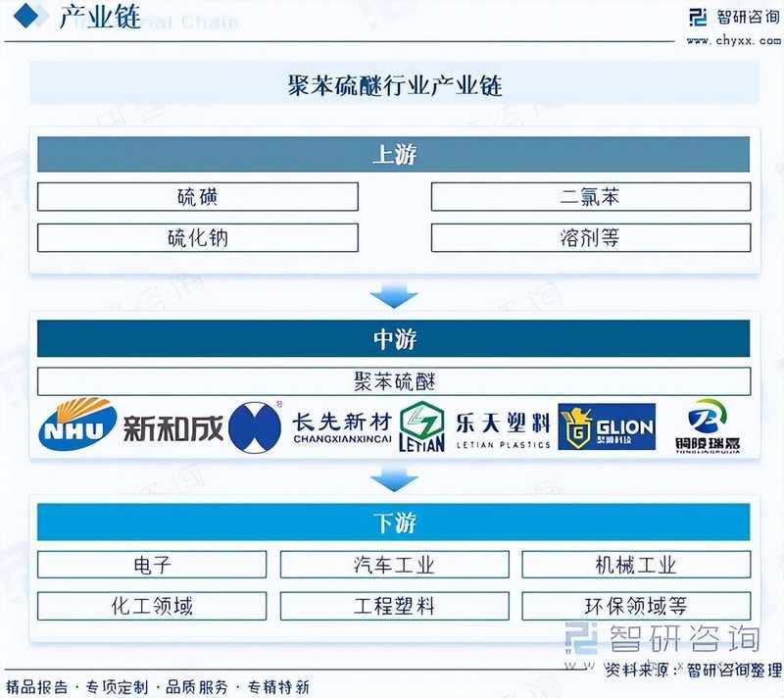Switch to the 聚苯硫醚行业产业链 title tab

click(x=392, y=85)
